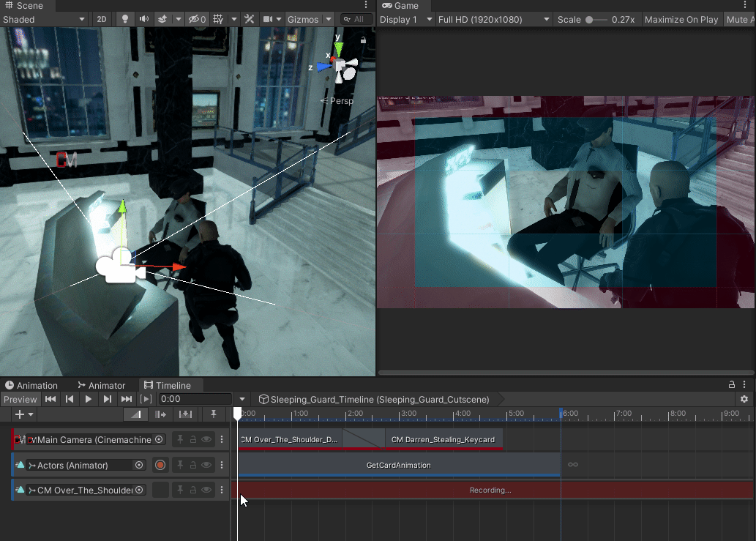Toggle scene audio speaker icon
756x541 pixels.
pos(143,19)
